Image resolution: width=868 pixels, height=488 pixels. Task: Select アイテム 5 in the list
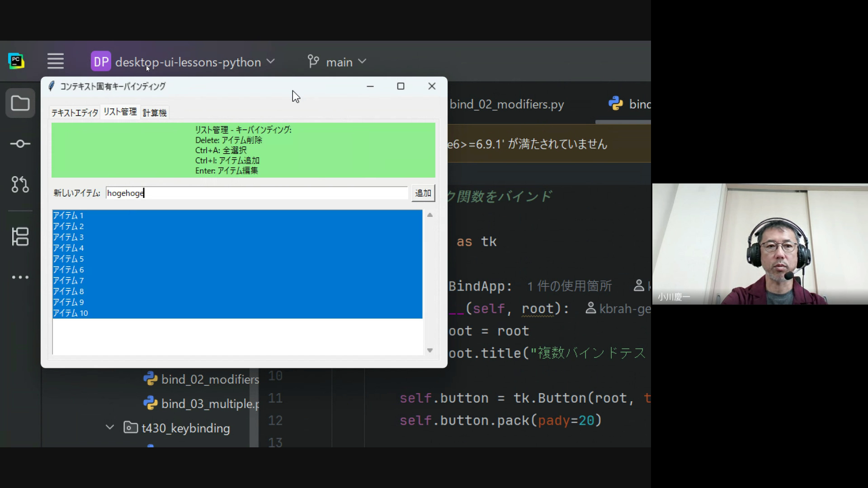pyautogui.click(x=69, y=259)
